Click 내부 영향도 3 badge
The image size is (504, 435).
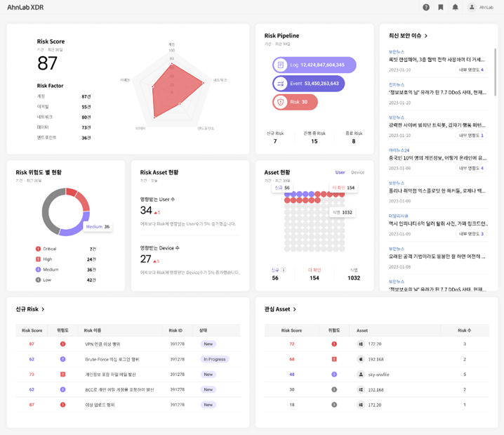point(471,234)
